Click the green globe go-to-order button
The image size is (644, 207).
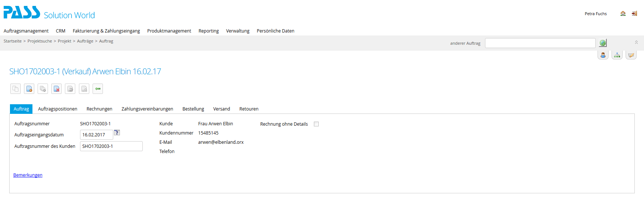603,43
